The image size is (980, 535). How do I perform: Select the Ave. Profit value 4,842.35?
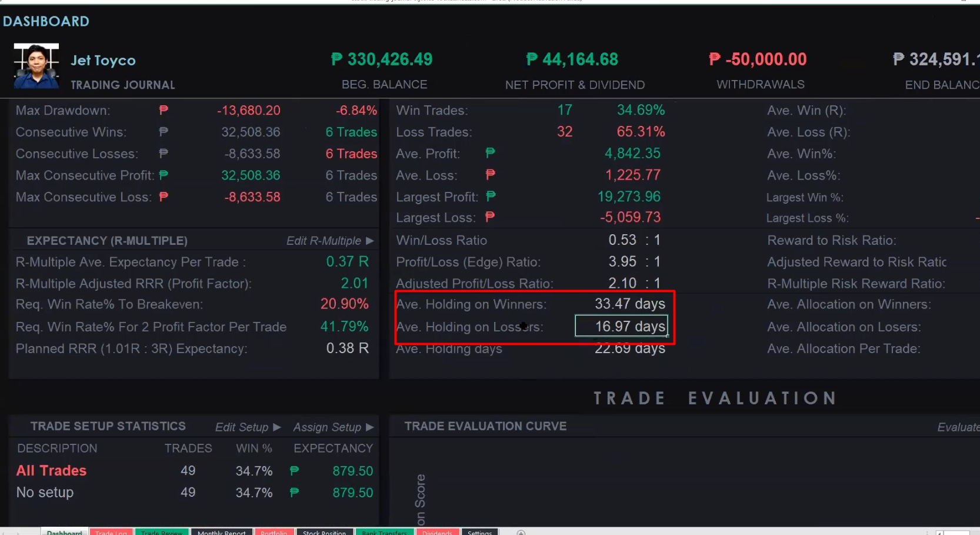[x=632, y=153]
